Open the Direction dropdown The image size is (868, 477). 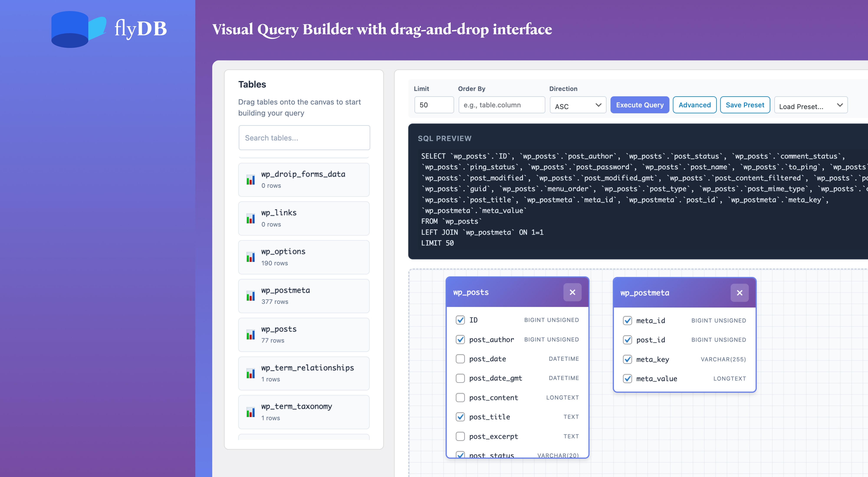577,105
